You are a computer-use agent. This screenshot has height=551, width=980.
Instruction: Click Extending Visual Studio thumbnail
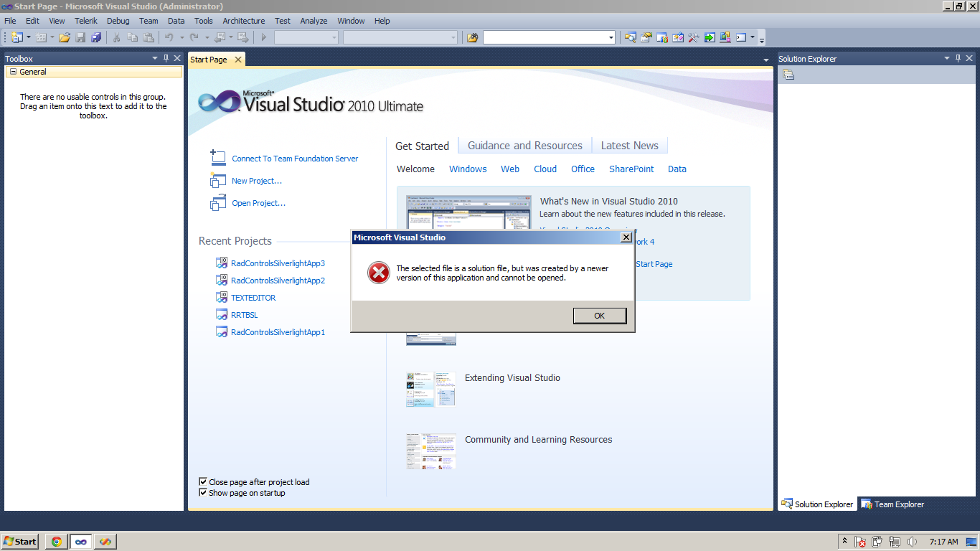431,390
